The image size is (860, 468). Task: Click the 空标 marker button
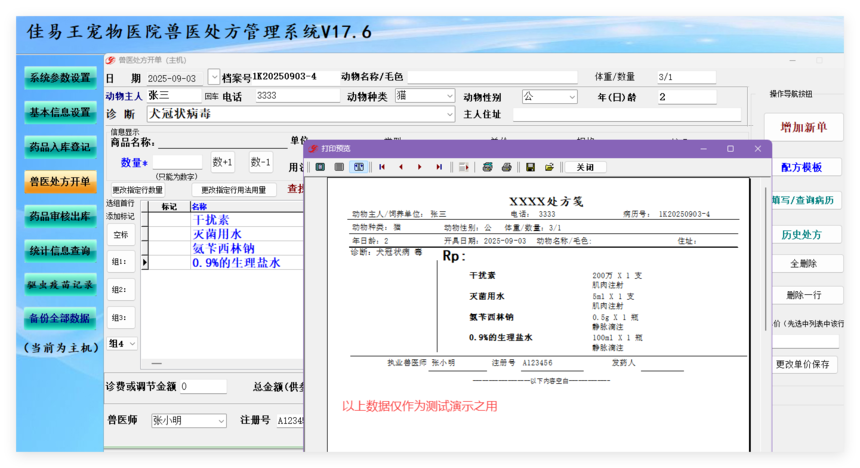pos(121,235)
